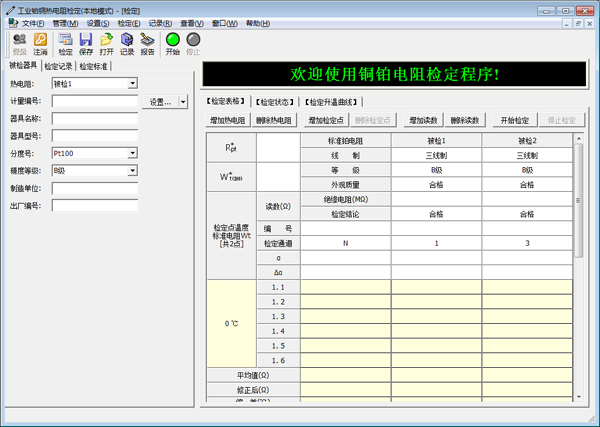Click the reading row label 1.1
The image size is (600, 427).
click(x=278, y=287)
